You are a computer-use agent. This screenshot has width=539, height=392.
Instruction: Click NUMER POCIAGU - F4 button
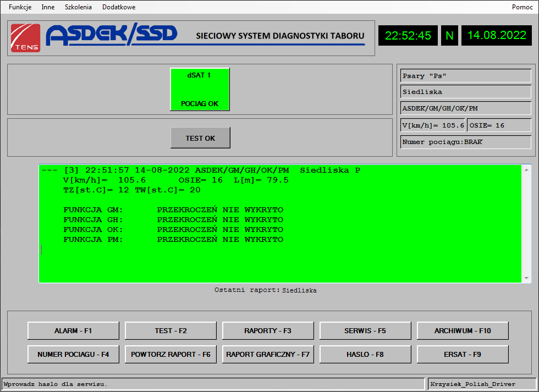(x=73, y=354)
